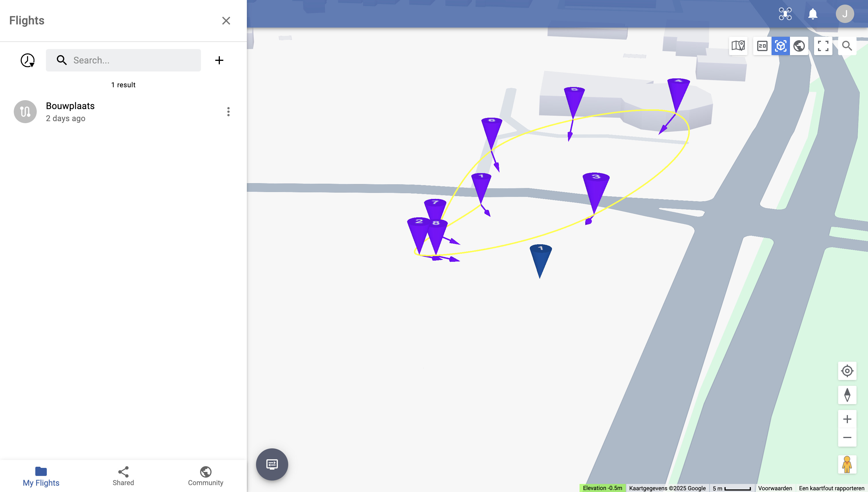Add a new flight with plus button
This screenshot has height=492, width=868.
[x=219, y=60]
